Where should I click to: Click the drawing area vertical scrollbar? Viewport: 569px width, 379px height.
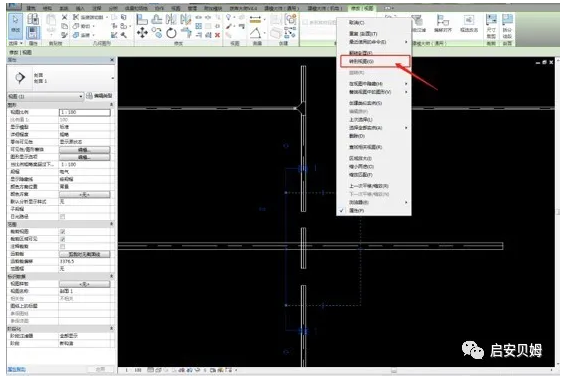pyautogui.click(x=557, y=212)
